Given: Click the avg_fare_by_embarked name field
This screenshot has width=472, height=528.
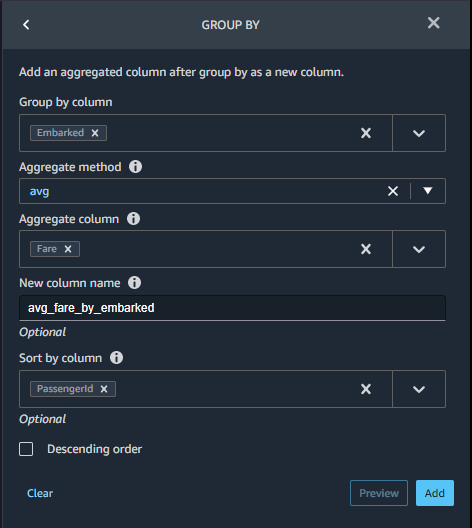Looking at the screenshot, I should tap(232, 308).
